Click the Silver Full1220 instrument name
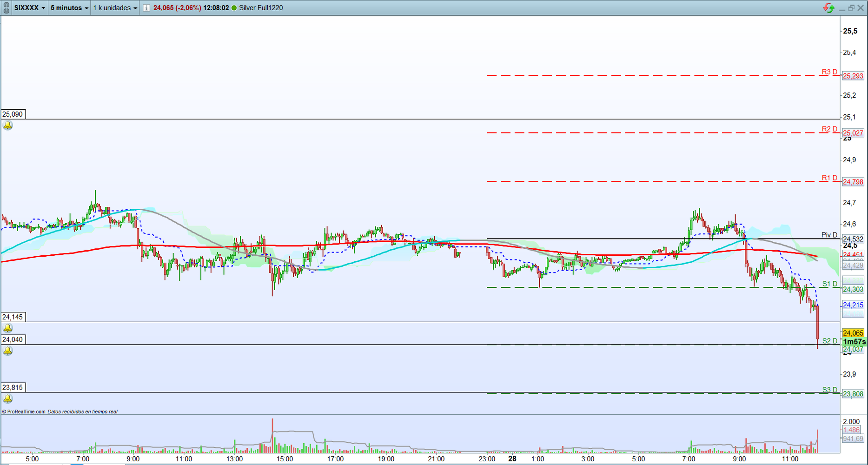868x465 pixels. pos(261,8)
